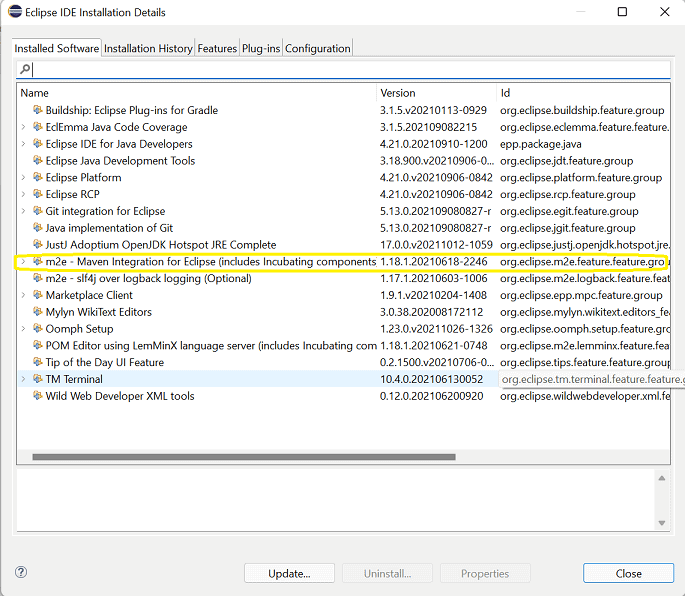Click the Update... button
Image resolution: width=685 pixels, height=596 pixels.
pyautogui.click(x=289, y=573)
